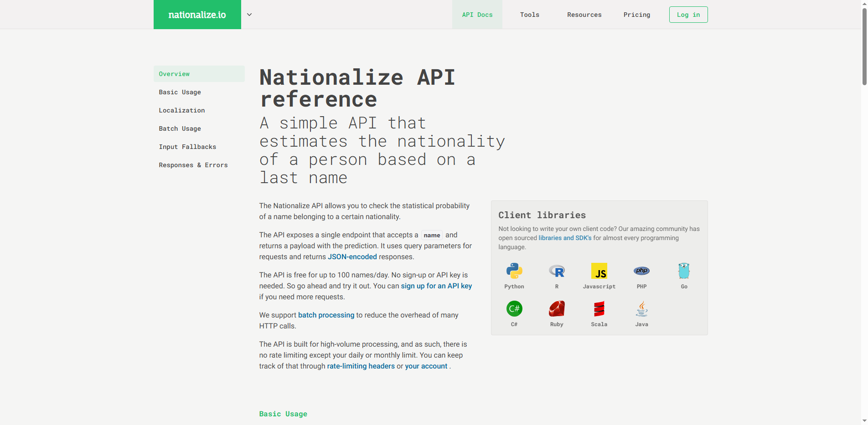Click the Go gopher icon
Viewport: 868px width, 425px height.
pyautogui.click(x=684, y=271)
